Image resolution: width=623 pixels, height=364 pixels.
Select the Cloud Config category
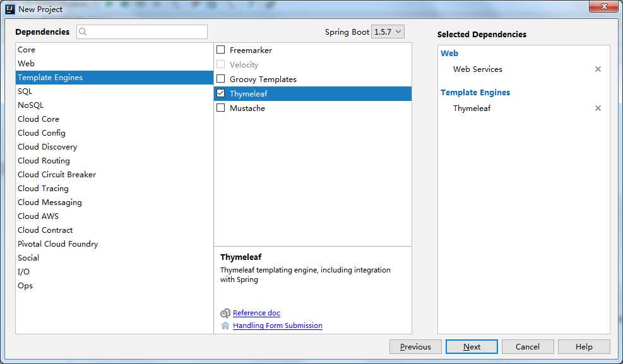[114, 133]
